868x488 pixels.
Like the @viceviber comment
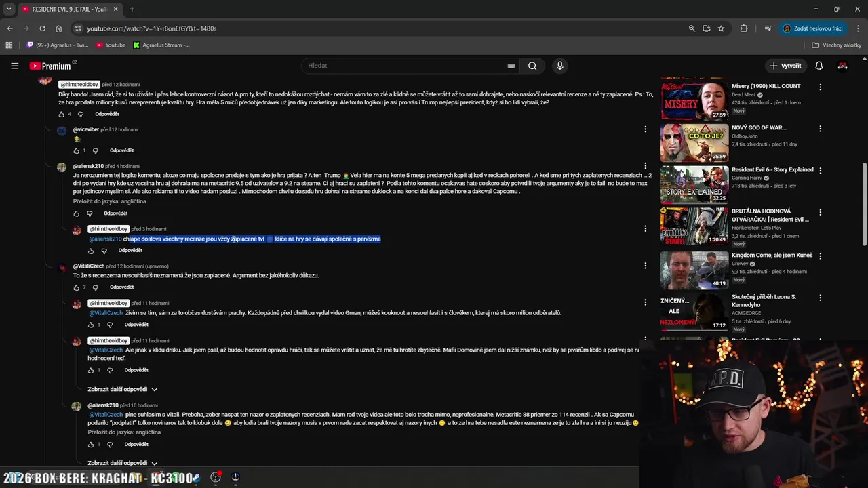[76, 150]
